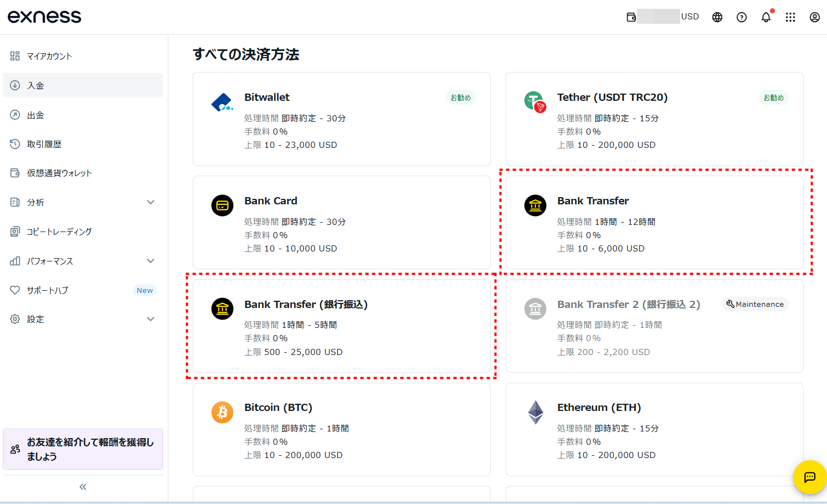
Task: Go to マイアカウント in sidebar
Action: [x=83, y=56]
